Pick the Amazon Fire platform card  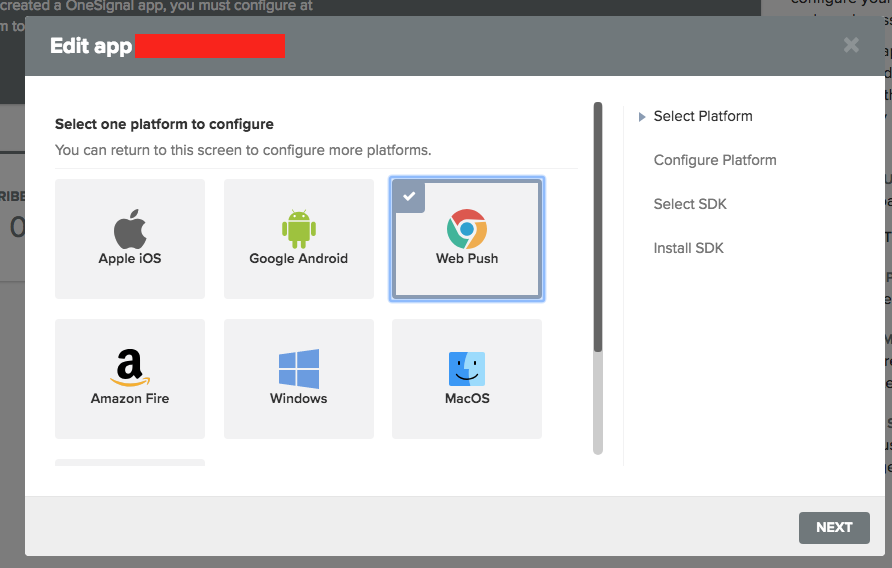tap(130, 378)
